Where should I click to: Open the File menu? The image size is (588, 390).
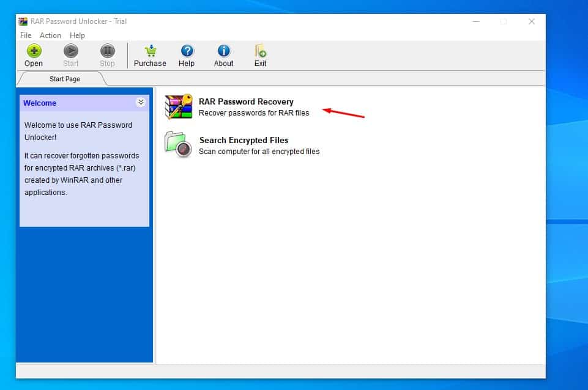(x=26, y=35)
